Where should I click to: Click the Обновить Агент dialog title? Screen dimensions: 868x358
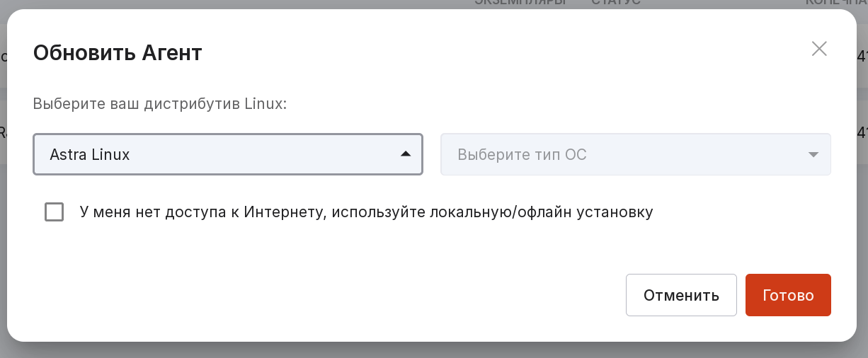tap(118, 52)
